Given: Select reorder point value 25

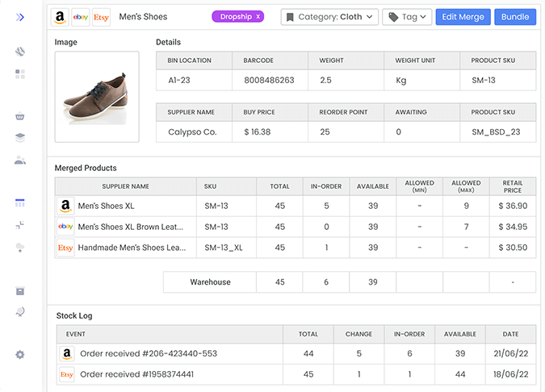Looking at the screenshot, I should [325, 132].
